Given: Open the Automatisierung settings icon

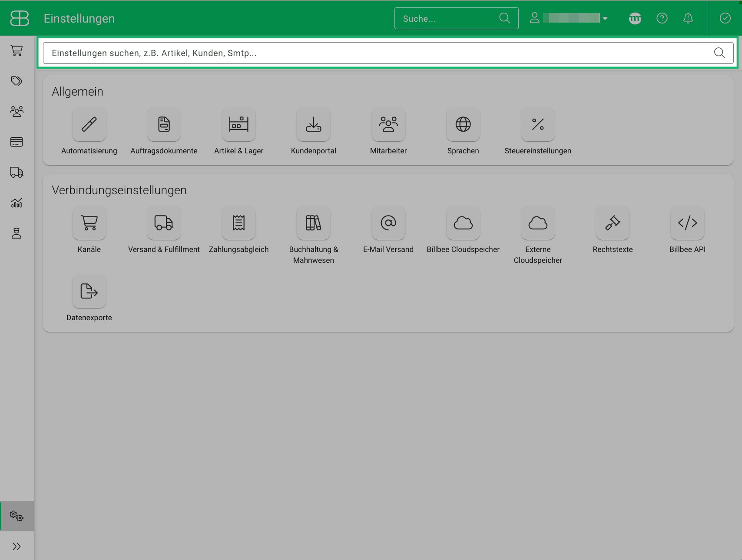Looking at the screenshot, I should pos(89,124).
